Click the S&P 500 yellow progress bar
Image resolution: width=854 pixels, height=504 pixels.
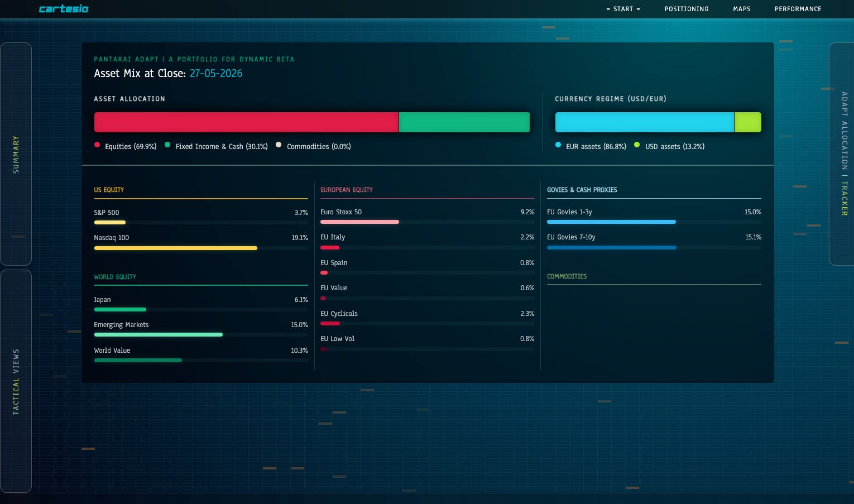[x=110, y=223]
